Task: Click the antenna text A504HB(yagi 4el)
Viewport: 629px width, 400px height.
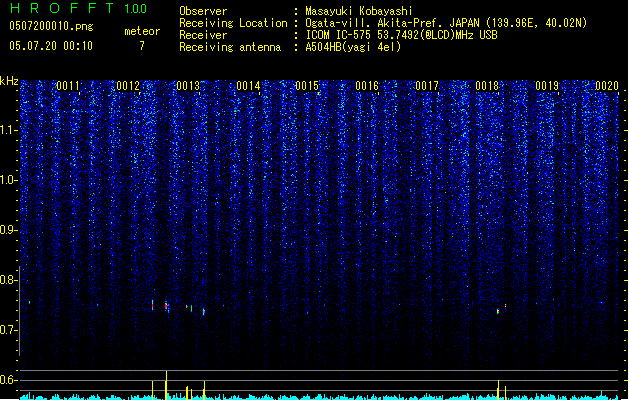Action: click(353, 47)
